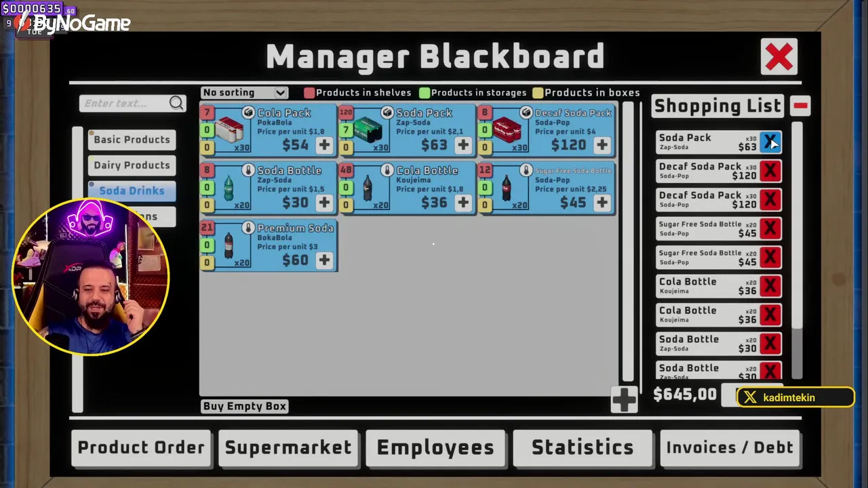Open Employees tab
868x488 pixels.
[435, 448]
